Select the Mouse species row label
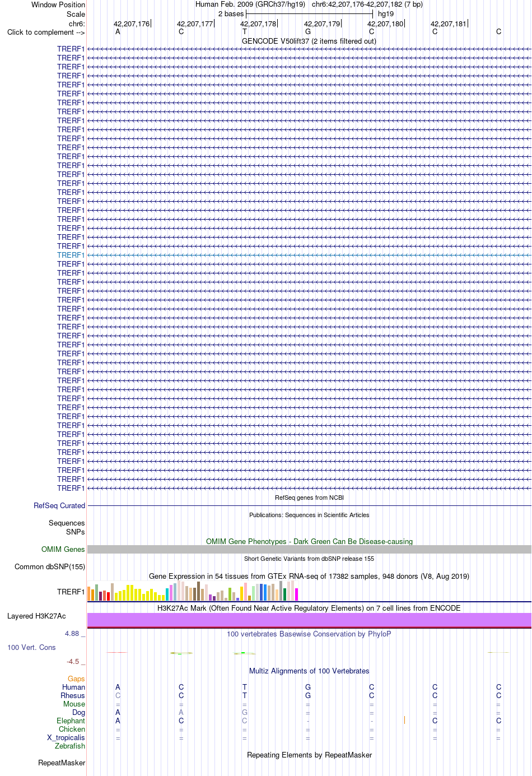 tap(74, 704)
